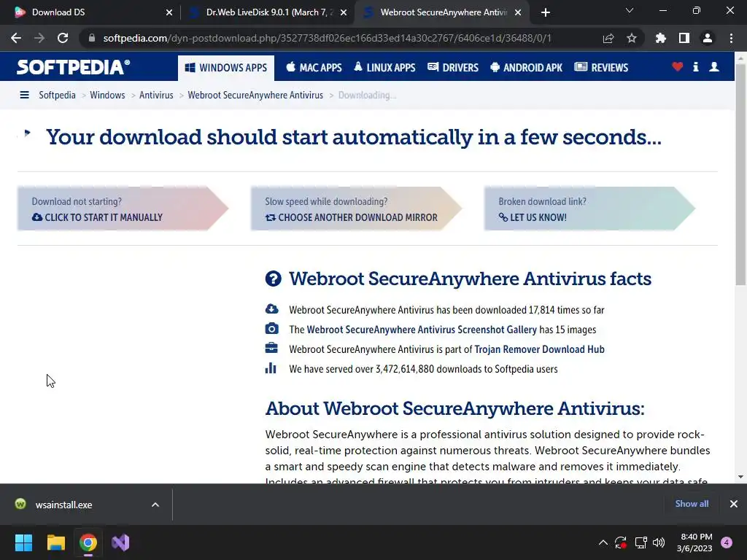The image size is (747, 560).
Task: Open the volume speaker tray icon
Action: [x=659, y=542]
